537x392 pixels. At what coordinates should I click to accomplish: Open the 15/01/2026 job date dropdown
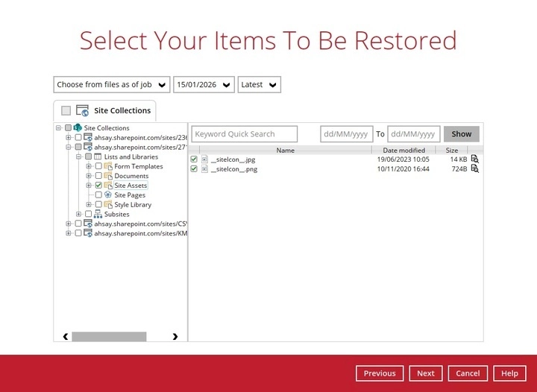pos(204,85)
